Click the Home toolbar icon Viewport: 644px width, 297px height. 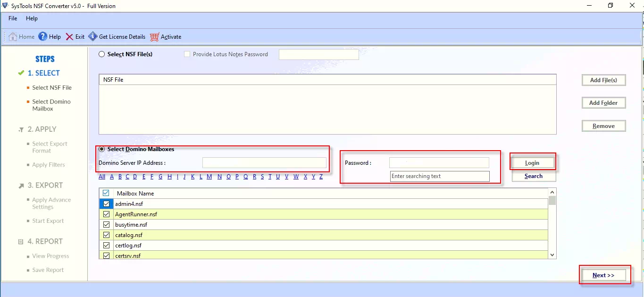point(13,36)
